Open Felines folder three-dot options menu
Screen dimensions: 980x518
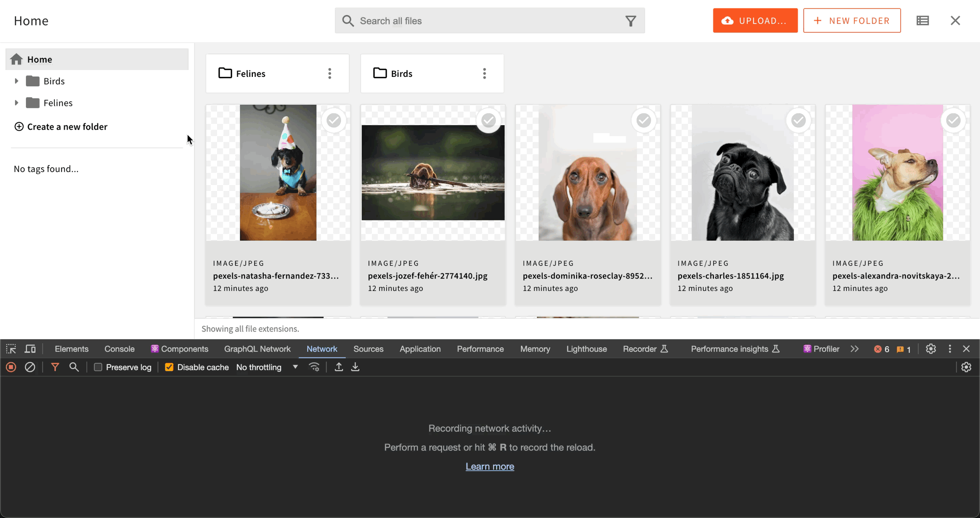pyautogui.click(x=330, y=73)
